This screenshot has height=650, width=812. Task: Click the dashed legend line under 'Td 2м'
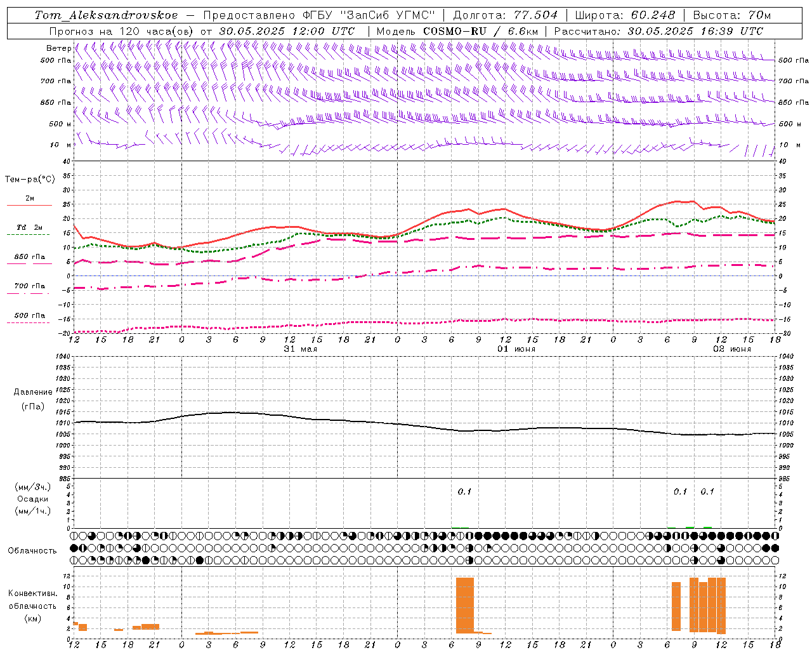[29, 235]
